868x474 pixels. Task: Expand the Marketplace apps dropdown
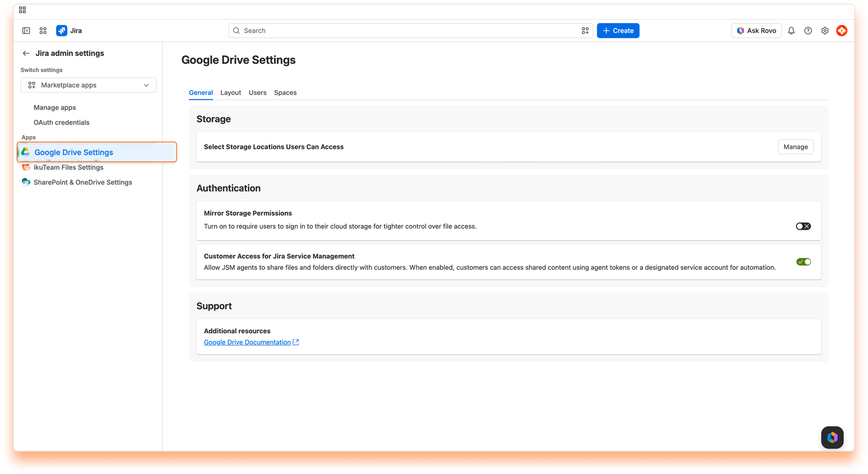click(88, 85)
